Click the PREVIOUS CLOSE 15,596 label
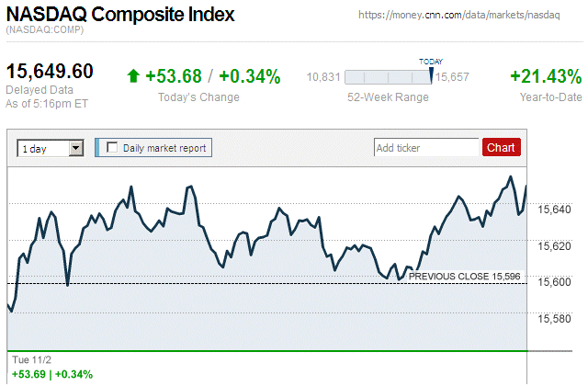This screenshot has height=386, width=588. click(x=465, y=276)
